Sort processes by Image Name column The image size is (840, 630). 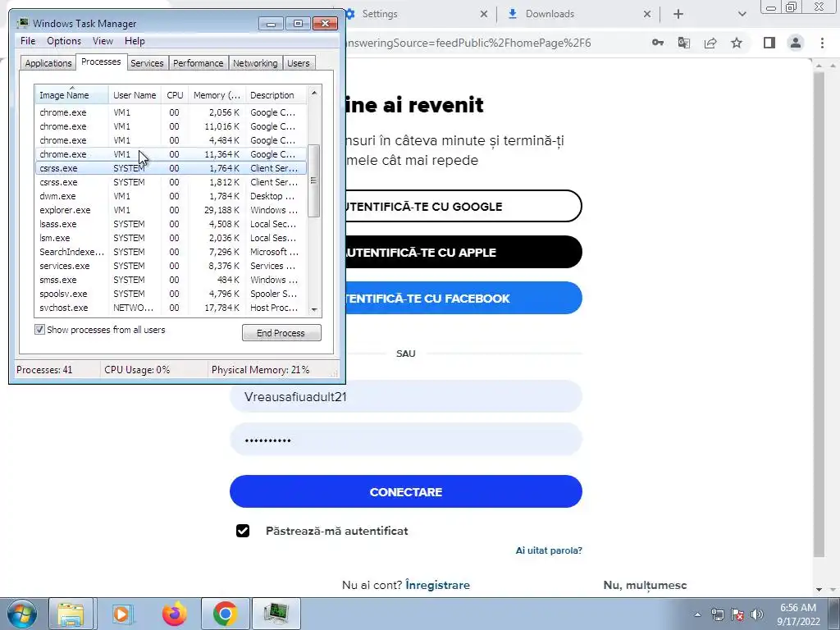click(x=71, y=95)
